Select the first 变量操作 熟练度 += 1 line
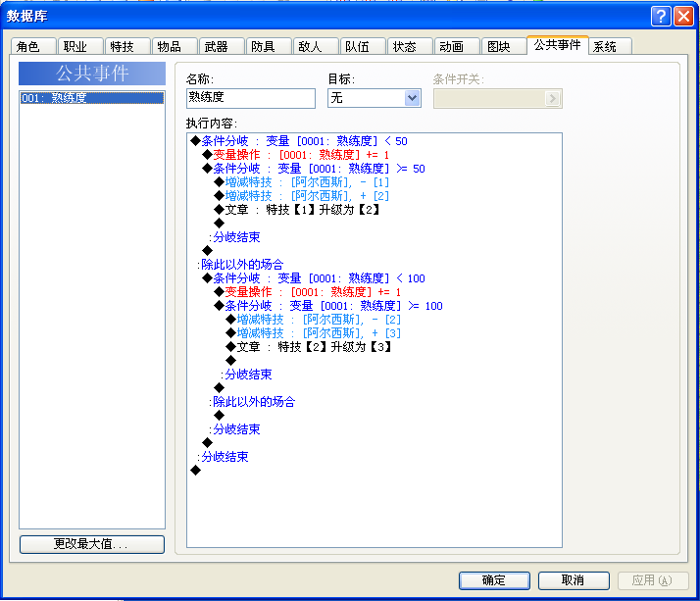This screenshot has height=601, width=700. click(295, 155)
